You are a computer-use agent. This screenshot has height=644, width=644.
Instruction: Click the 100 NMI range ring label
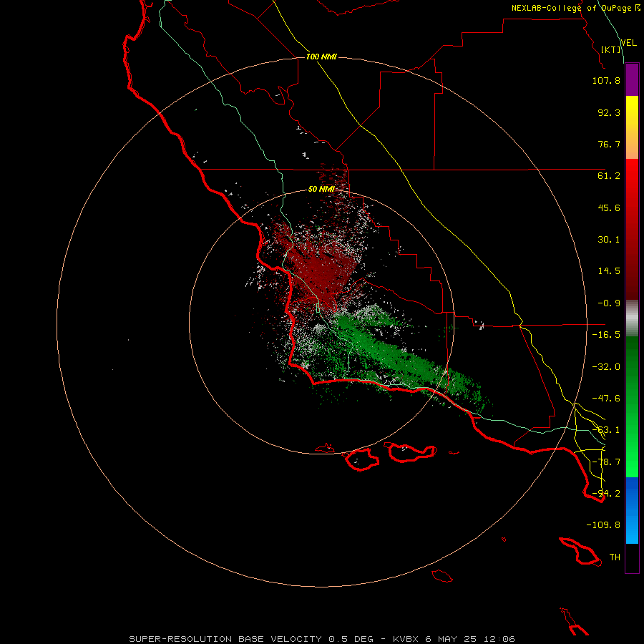pyautogui.click(x=321, y=57)
